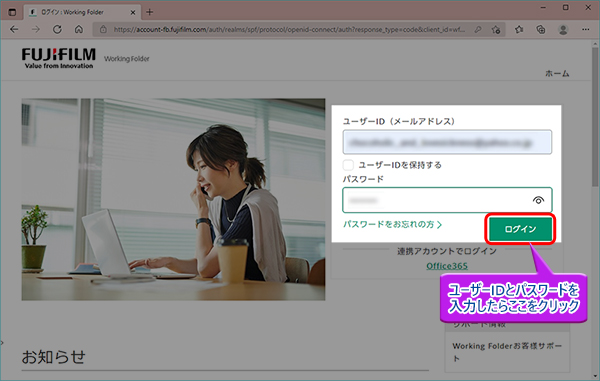Click the woman at laptop hero image
600x381 pixels.
[x=173, y=199]
